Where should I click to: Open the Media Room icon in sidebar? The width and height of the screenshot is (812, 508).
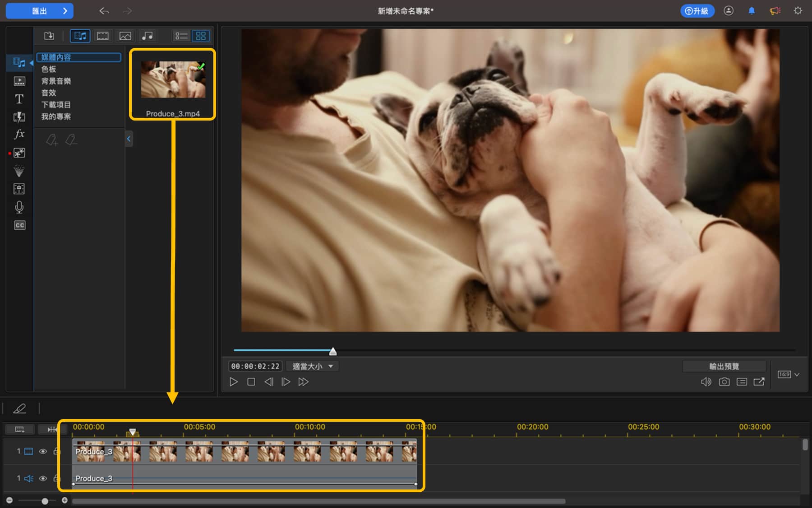(x=19, y=62)
